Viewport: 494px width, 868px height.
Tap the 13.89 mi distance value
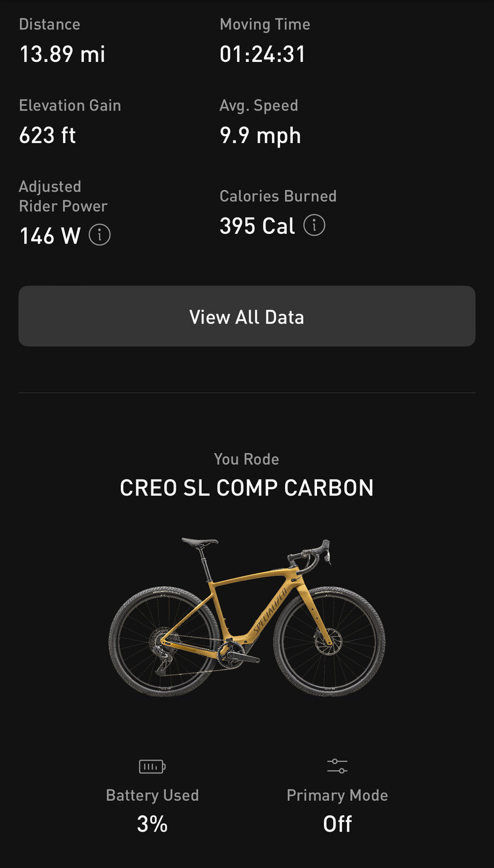click(x=62, y=54)
